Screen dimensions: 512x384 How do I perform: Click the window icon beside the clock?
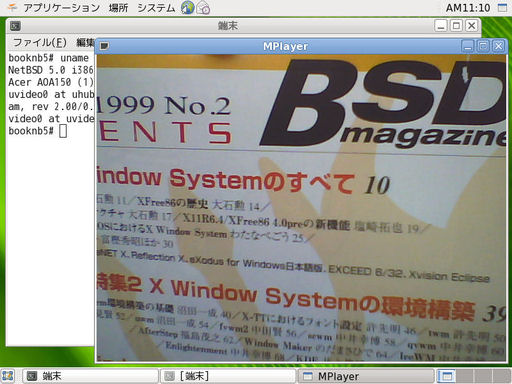(502, 8)
